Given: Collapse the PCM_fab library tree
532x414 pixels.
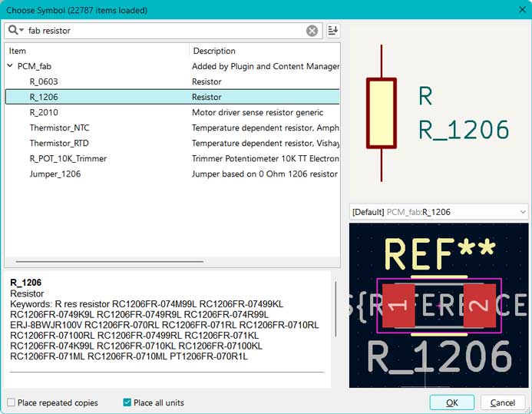Looking at the screenshot, I should pyautogui.click(x=10, y=66).
